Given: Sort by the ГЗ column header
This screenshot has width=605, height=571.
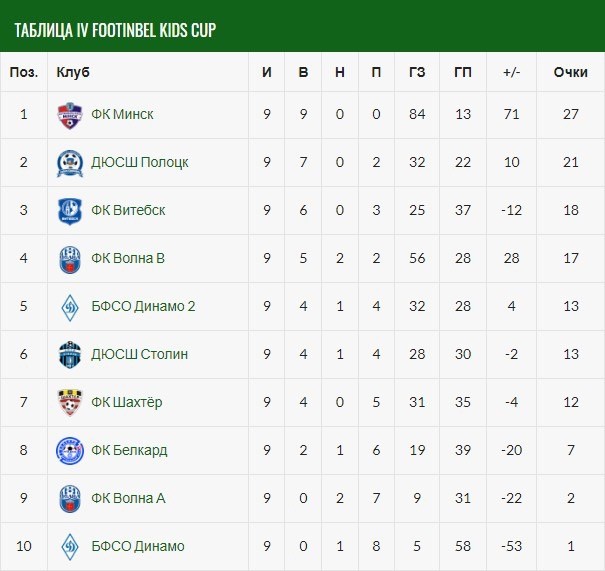Looking at the screenshot, I should point(417,72).
